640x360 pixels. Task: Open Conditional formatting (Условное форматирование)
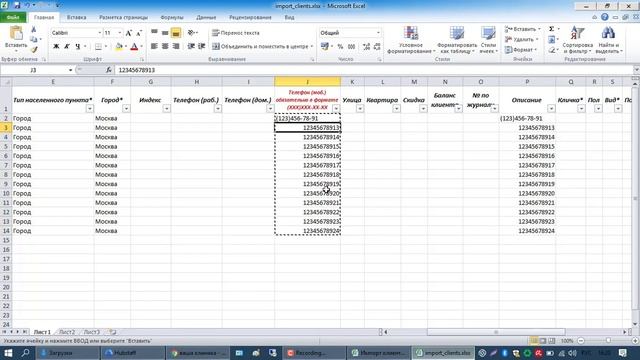click(x=411, y=40)
